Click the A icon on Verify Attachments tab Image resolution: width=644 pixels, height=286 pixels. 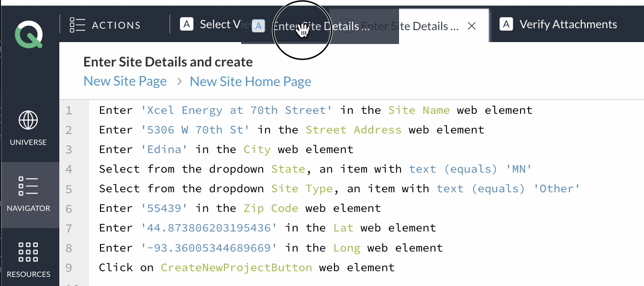pos(506,24)
